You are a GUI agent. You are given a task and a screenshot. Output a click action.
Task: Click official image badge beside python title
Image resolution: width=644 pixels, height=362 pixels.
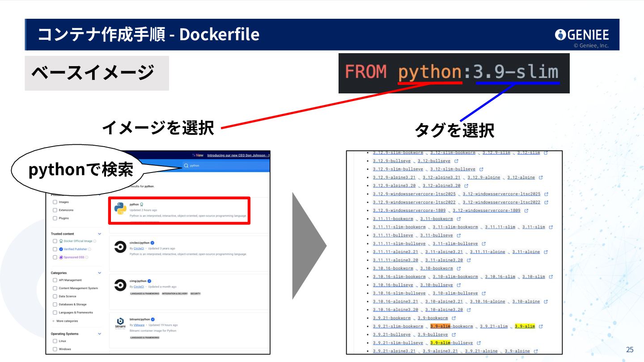(x=142, y=204)
